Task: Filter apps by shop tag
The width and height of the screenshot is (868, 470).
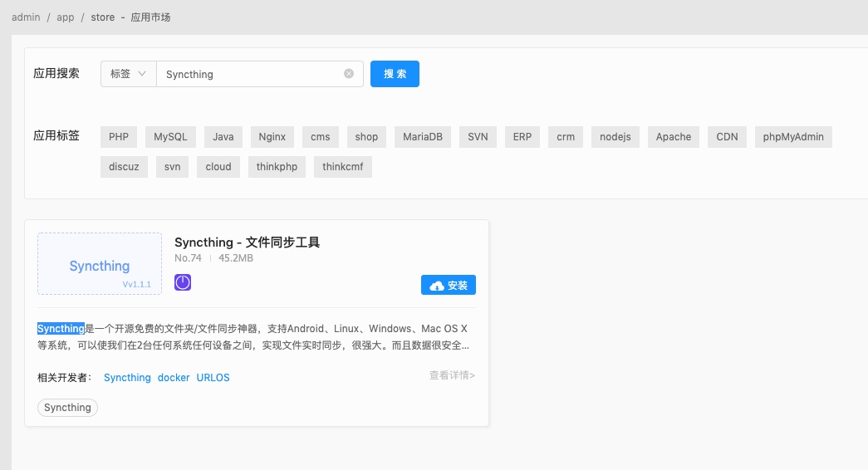Action: (x=366, y=137)
